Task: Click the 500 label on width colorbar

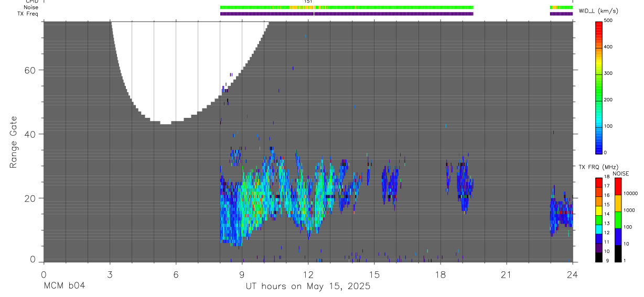Action: [x=609, y=21]
